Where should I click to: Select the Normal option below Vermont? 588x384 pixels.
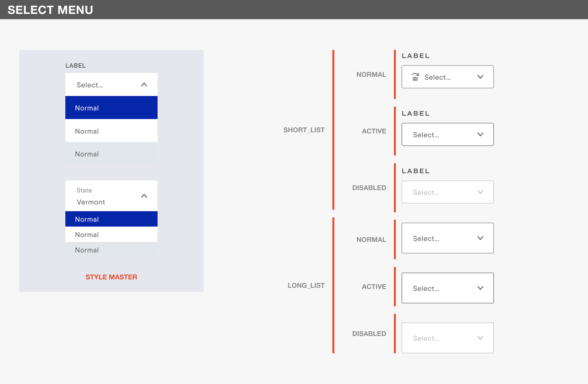pos(111,219)
